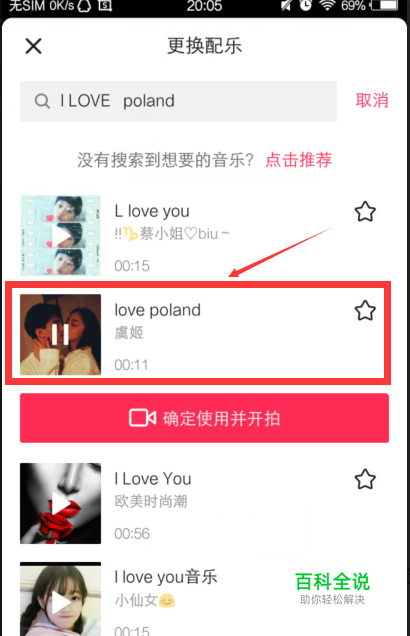Click the search magnifier icon
This screenshot has height=636, width=410.
(x=42, y=101)
